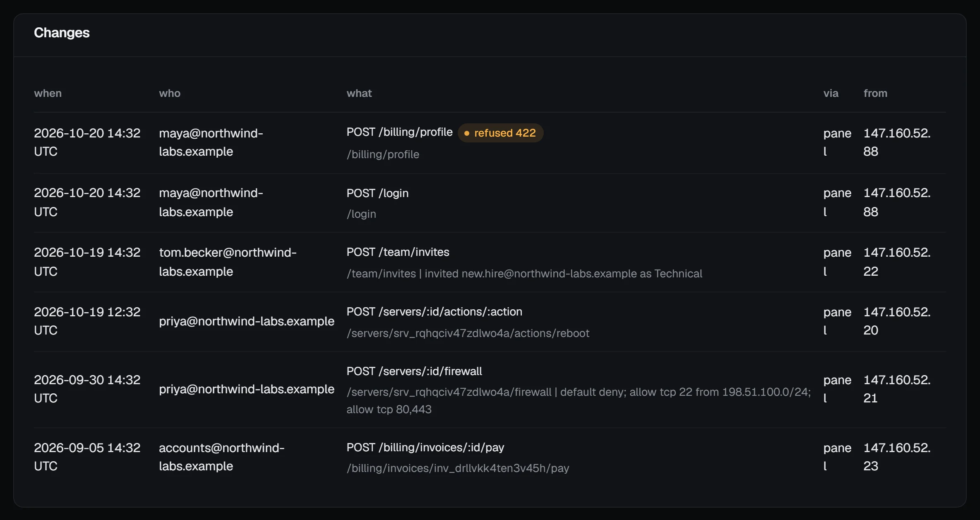Click accounts@northwind-labs.example user cell
Image resolution: width=980 pixels, height=520 pixels.
(x=221, y=457)
